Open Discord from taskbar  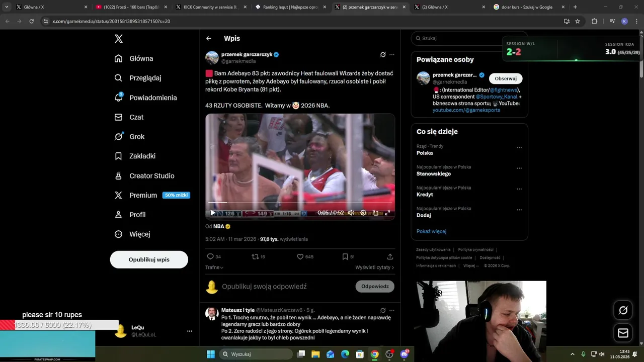(405, 354)
